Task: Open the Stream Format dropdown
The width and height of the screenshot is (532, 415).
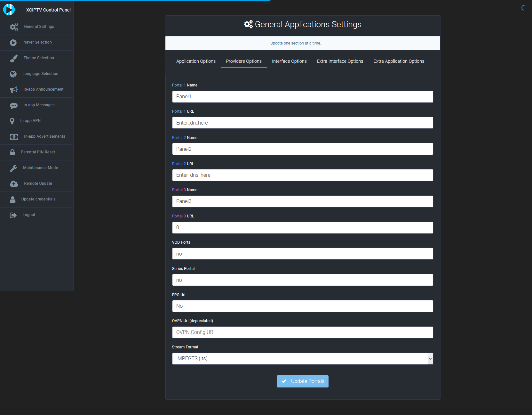Action: pyautogui.click(x=302, y=359)
